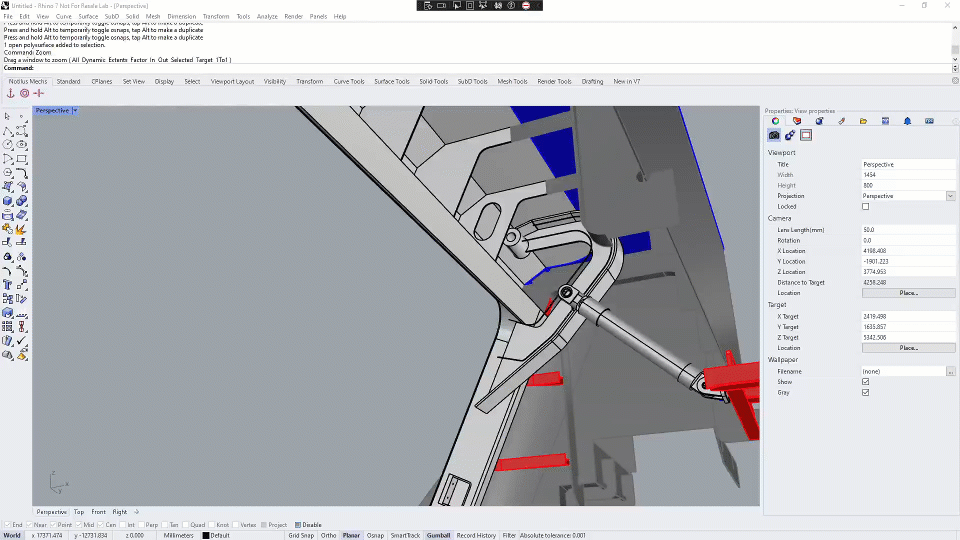Viewport: 960px width, 540px height.
Task: Open the Layers panel tab icon
Action: click(x=797, y=121)
